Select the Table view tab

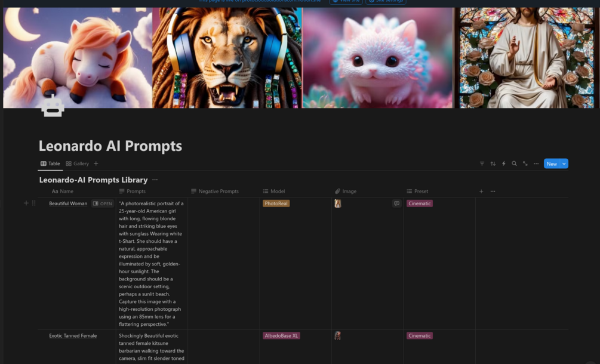50,164
